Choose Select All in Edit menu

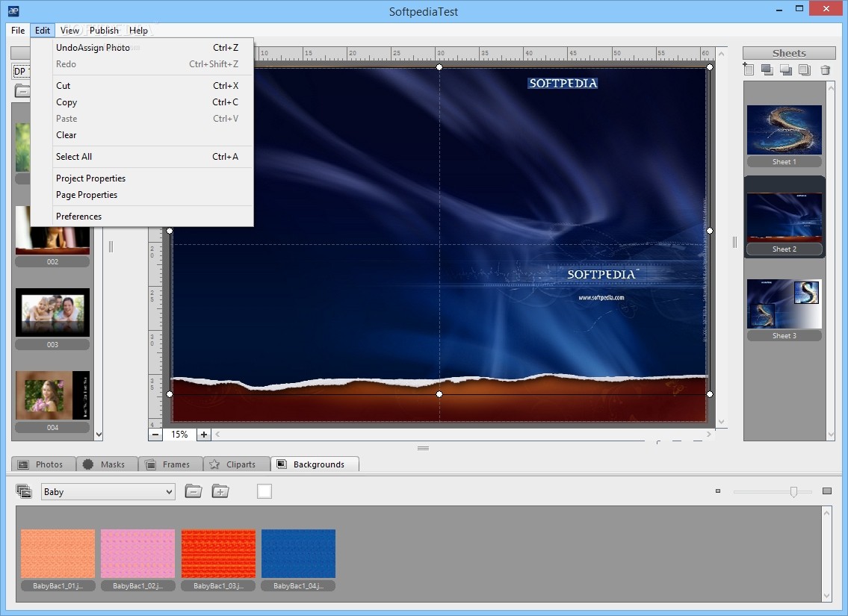tap(142, 157)
